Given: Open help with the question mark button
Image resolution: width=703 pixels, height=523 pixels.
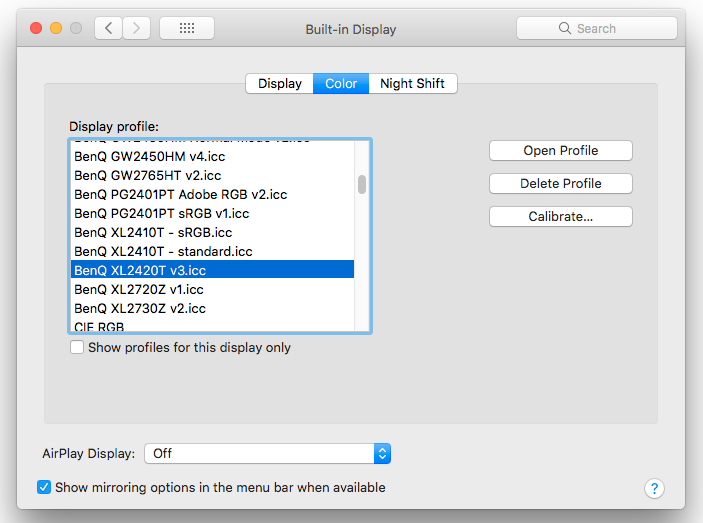Looking at the screenshot, I should coord(654,488).
